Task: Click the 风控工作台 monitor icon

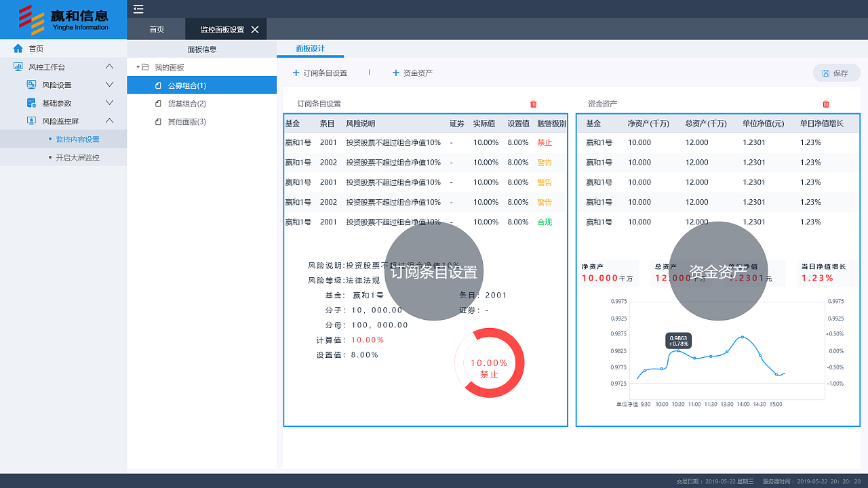Action: pyautogui.click(x=18, y=67)
